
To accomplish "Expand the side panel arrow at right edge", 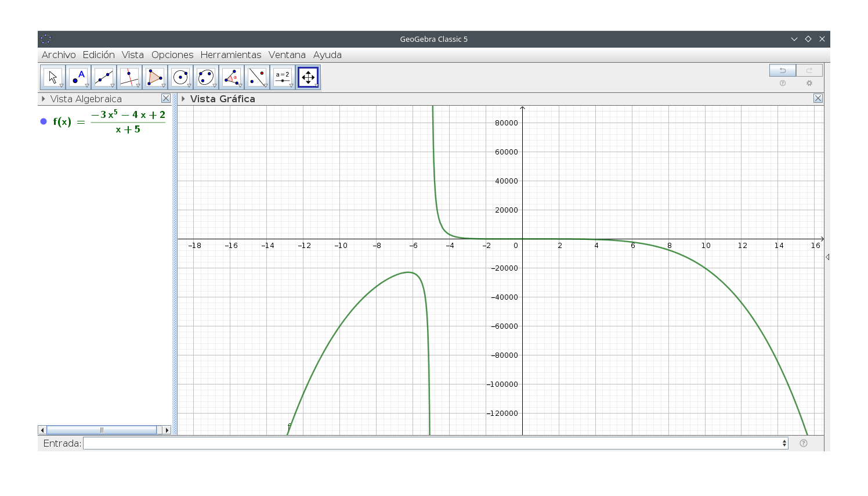I will 827,257.
